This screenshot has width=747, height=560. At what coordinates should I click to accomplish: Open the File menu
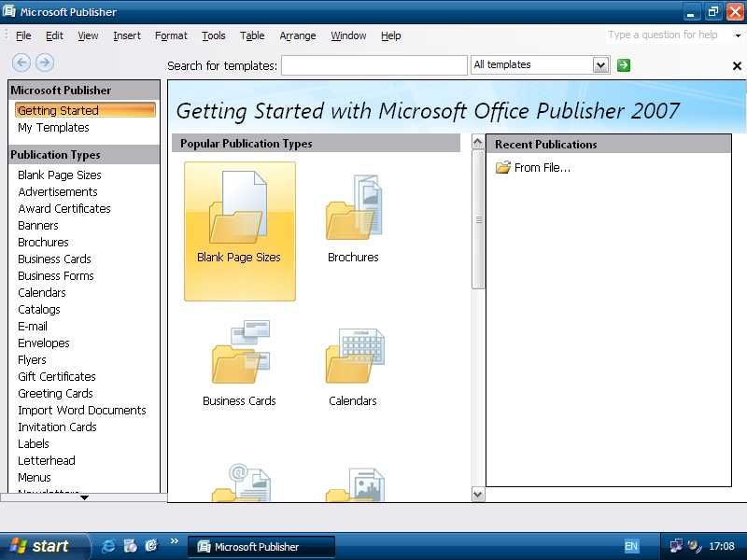point(23,35)
